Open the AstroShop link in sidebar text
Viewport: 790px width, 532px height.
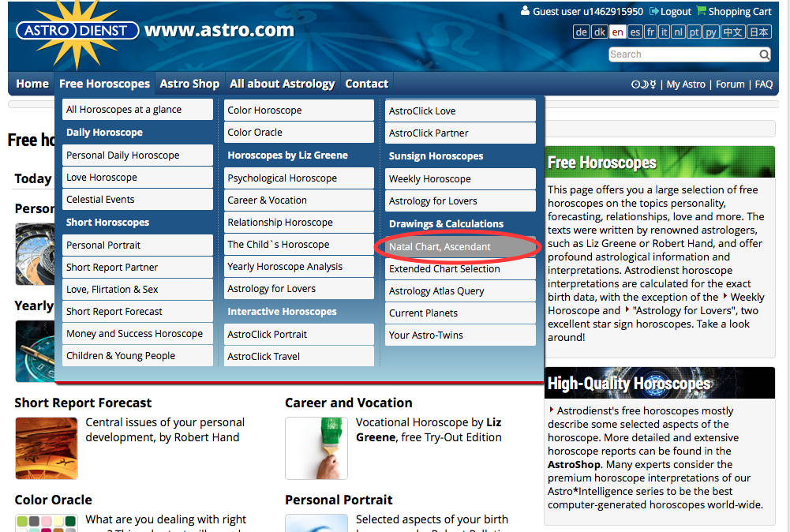click(x=574, y=464)
